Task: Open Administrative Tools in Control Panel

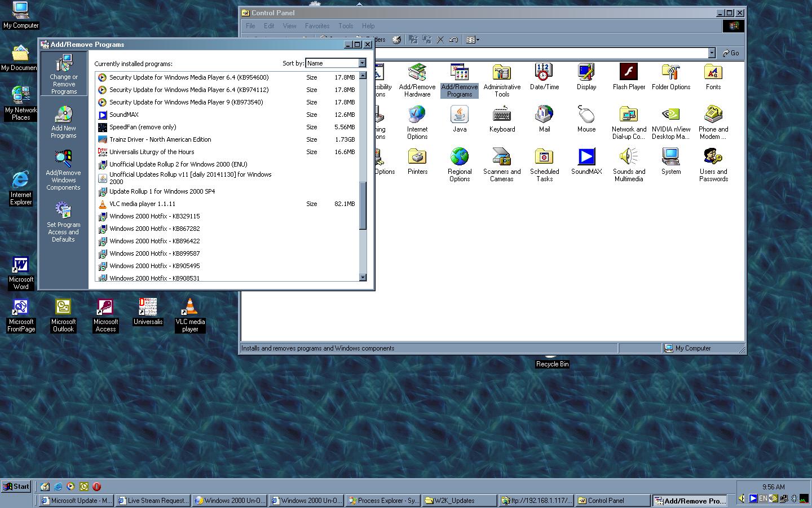Action: tap(502, 80)
